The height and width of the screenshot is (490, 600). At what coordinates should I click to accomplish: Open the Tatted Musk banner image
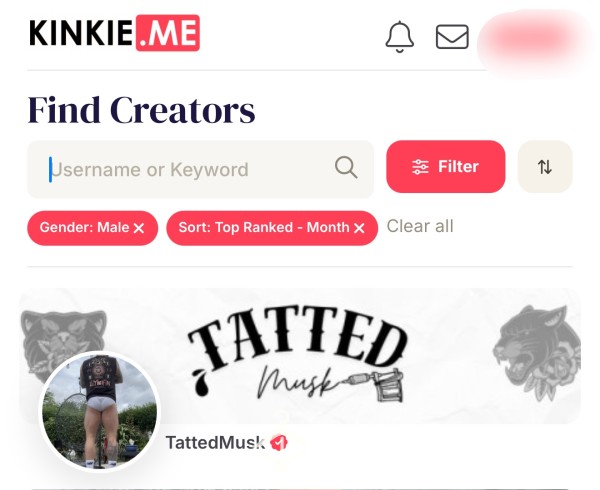coord(300,356)
